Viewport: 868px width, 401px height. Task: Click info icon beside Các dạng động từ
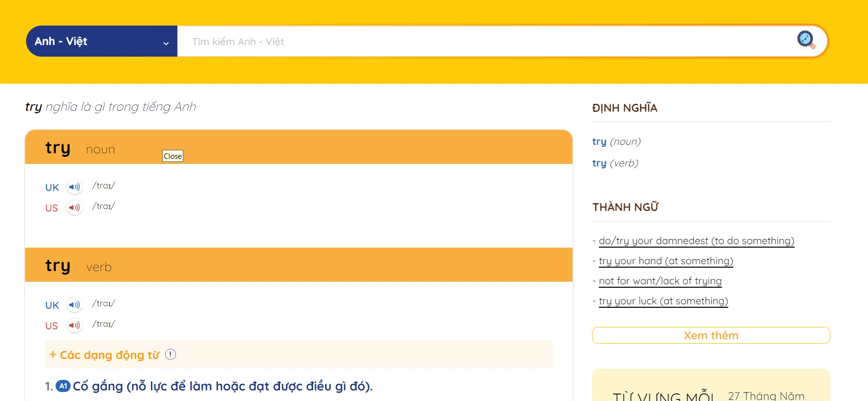click(171, 354)
